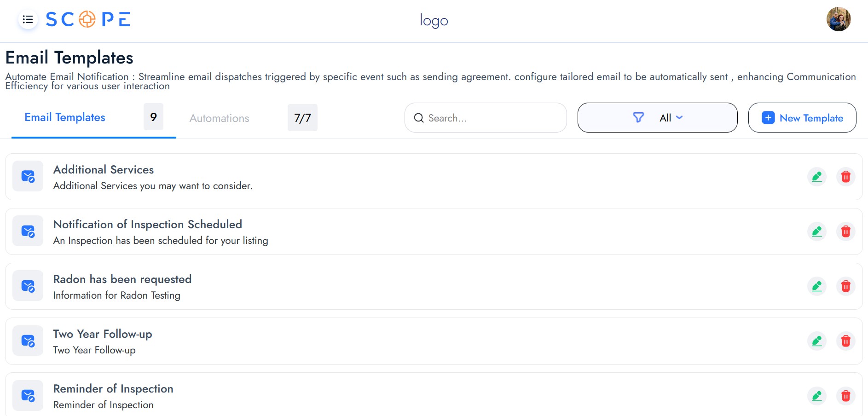The height and width of the screenshot is (416, 868).
Task: Switch to the Automations tab
Action: (219, 118)
